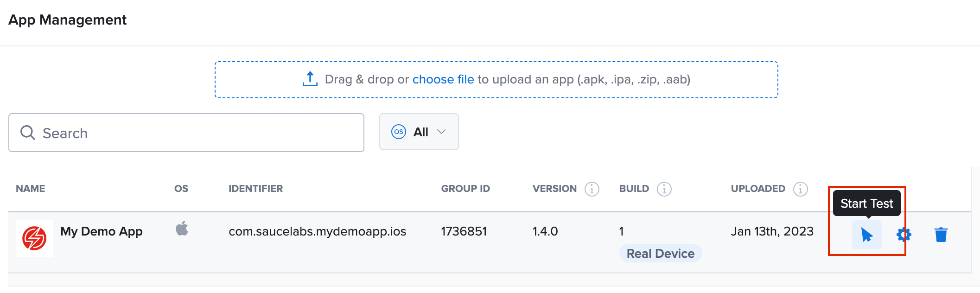980x293 pixels.
Task: Delete My Demo App with trash icon
Action: click(x=941, y=235)
